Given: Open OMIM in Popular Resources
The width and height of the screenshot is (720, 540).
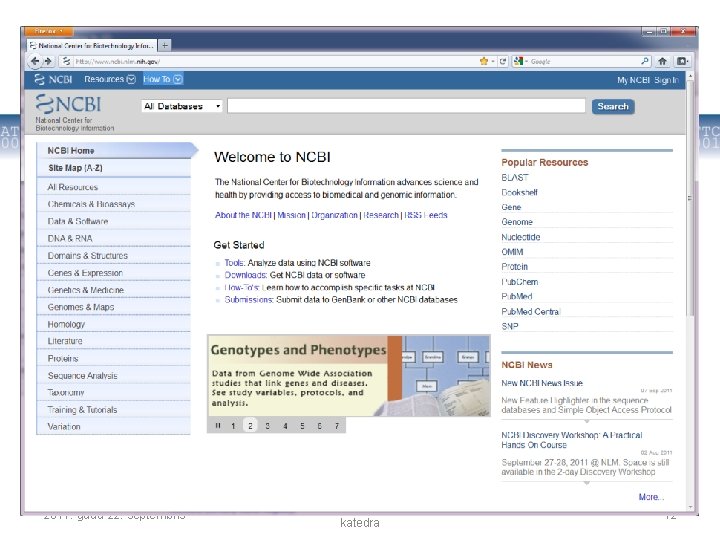Looking at the screenshot, I should 512,252.
